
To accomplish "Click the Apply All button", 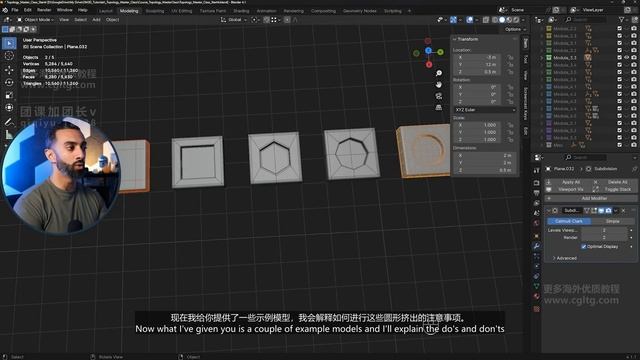I will pos(567,182).
